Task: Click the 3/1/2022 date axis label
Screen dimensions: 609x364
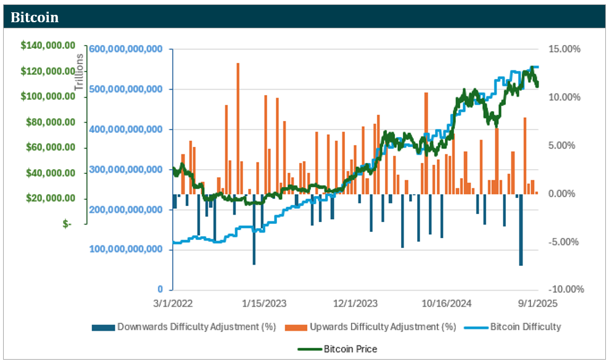Action: point(173,304)
